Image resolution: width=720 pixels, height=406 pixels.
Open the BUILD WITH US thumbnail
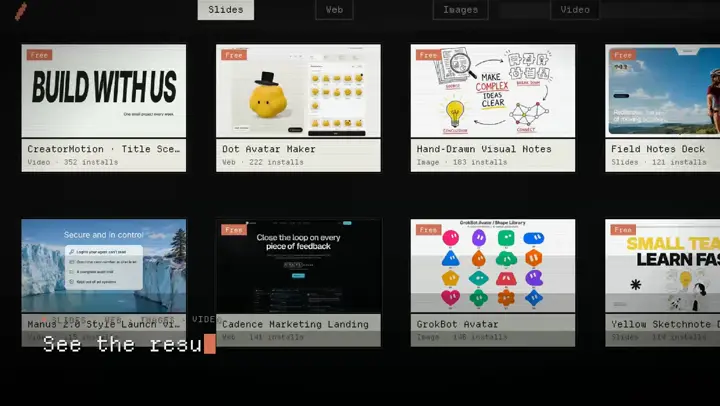click(x=104, y=90)
